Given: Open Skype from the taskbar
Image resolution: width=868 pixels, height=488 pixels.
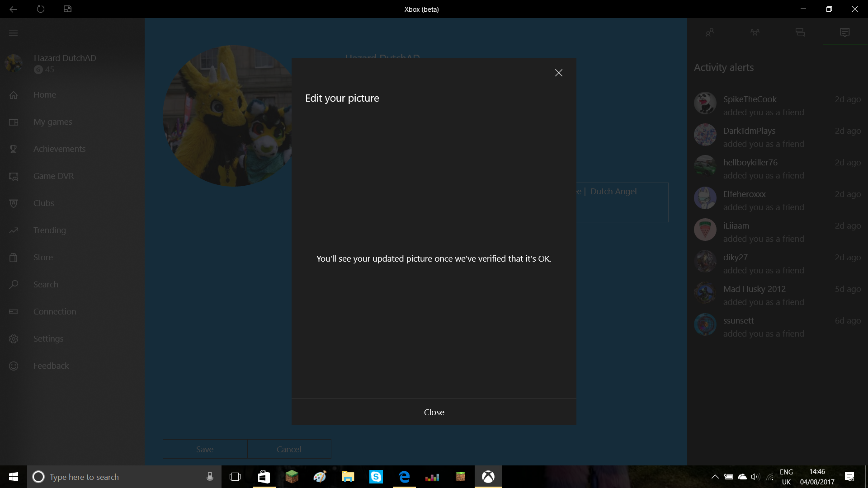Looking at the screenshot, I should tap(376, 477).
